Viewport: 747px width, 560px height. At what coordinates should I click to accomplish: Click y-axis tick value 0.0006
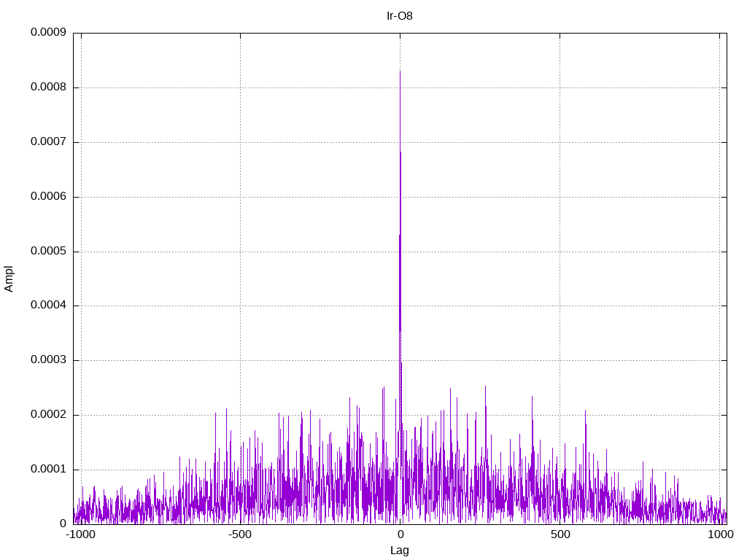tap(48, 196)
